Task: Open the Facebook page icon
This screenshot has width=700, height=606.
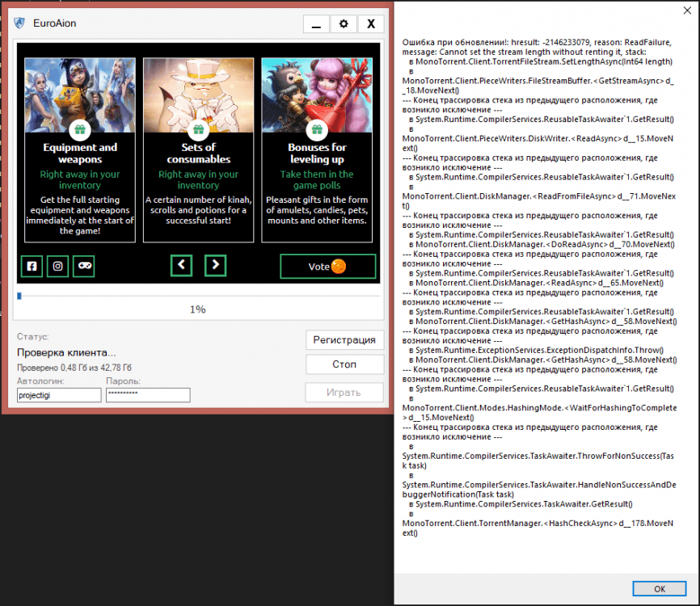Action: coord(32,266)
